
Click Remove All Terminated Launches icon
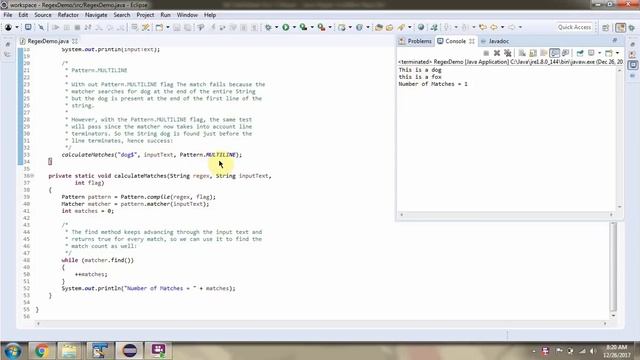[507, 53]
